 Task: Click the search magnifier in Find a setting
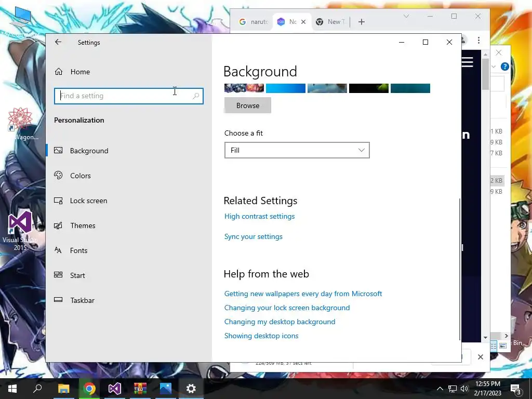(x=196, y=96)
